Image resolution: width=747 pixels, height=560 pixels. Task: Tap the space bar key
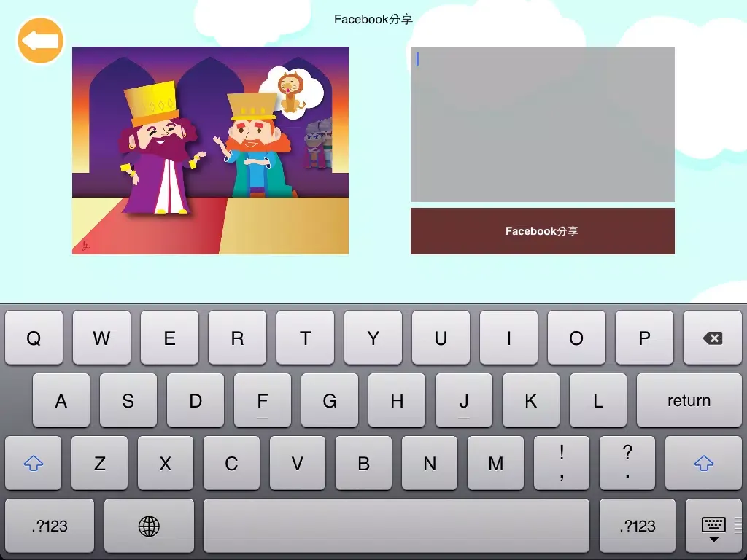[396, 526]
